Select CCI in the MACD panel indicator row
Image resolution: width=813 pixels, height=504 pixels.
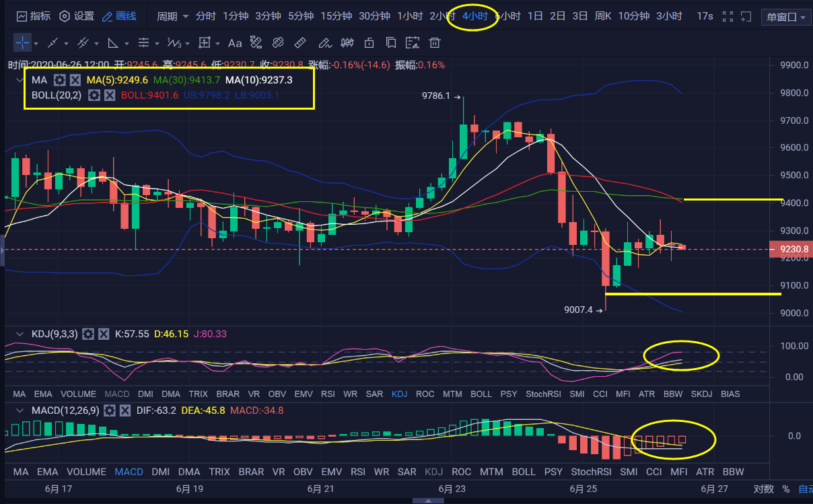[654, 472]
